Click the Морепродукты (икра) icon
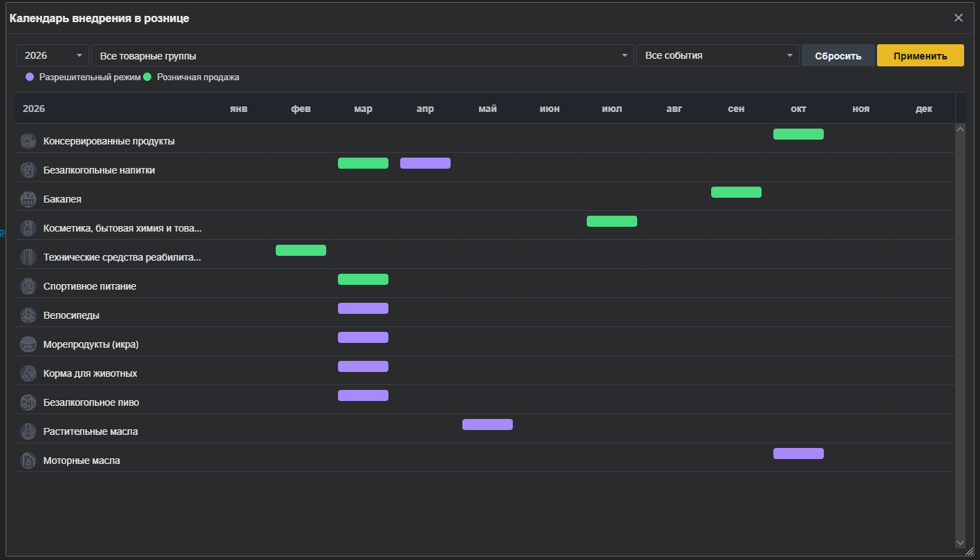This screenshot has width=980, height=560. click(x=28, y=344)
